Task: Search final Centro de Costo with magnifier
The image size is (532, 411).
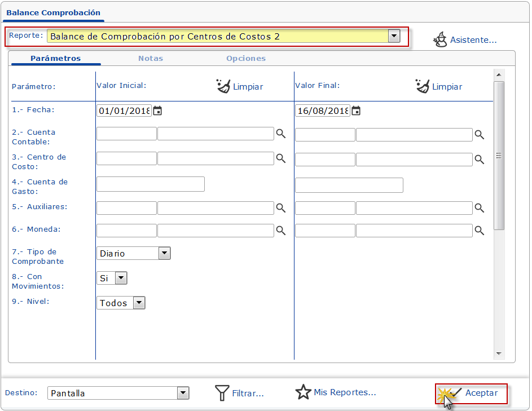Action: (479, 160)
